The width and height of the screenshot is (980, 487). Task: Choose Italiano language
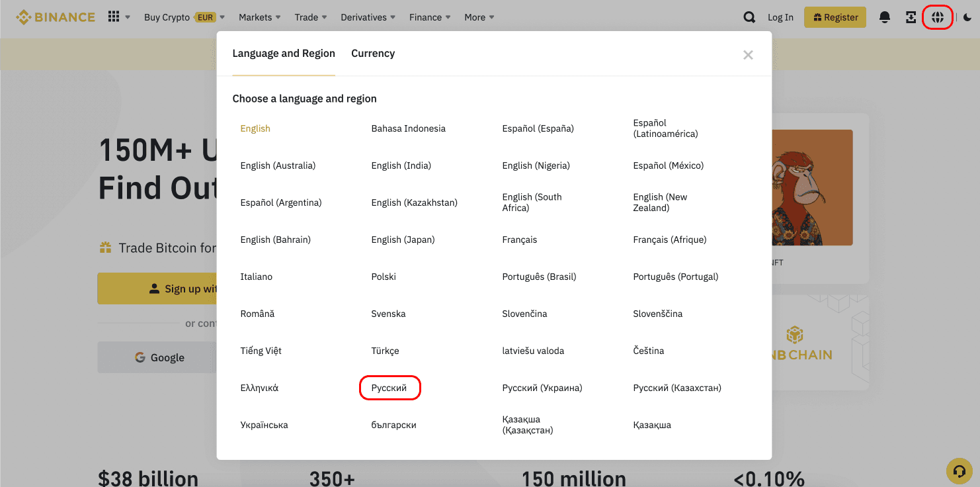[x=257, y=277]
